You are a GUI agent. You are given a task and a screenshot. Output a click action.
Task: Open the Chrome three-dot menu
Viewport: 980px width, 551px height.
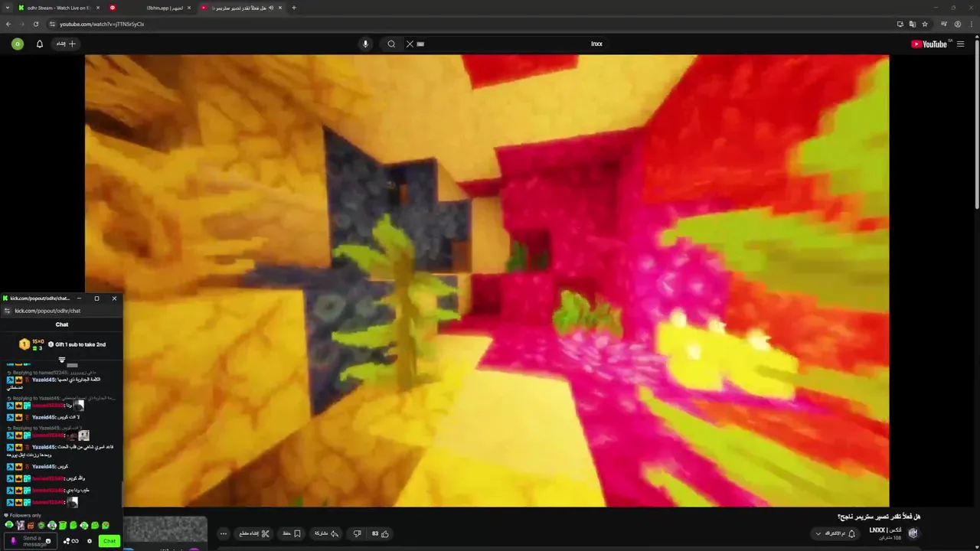pos(971,24)
